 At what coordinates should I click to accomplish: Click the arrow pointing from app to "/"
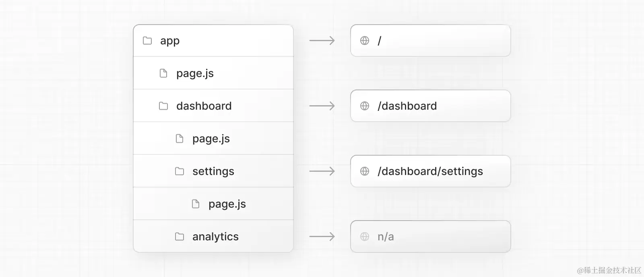coord(322,41)
